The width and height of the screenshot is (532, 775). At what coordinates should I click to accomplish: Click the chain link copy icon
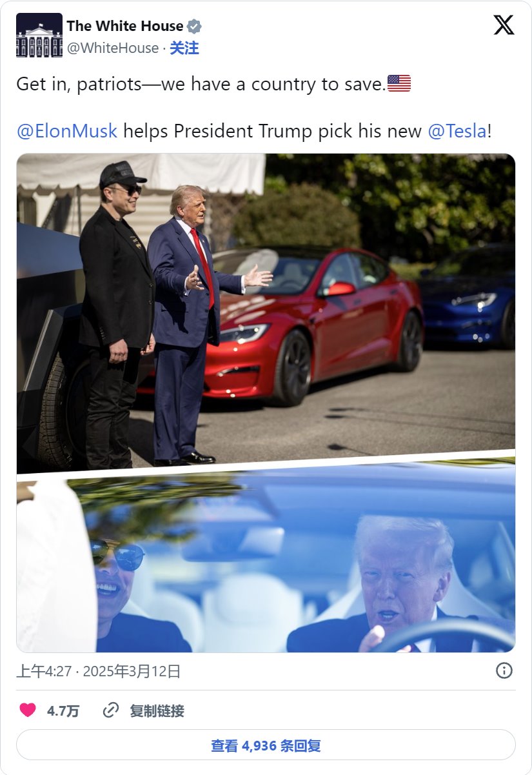coord(111,710)
